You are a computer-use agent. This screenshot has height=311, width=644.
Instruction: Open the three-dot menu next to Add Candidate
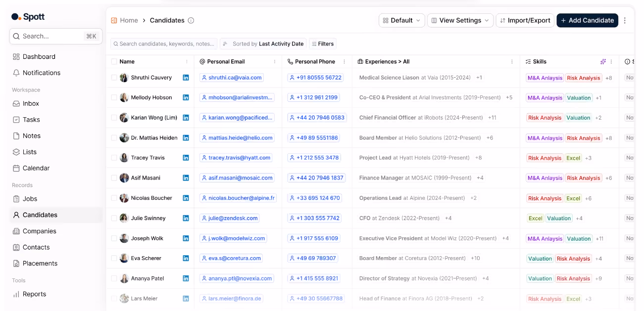625,20
